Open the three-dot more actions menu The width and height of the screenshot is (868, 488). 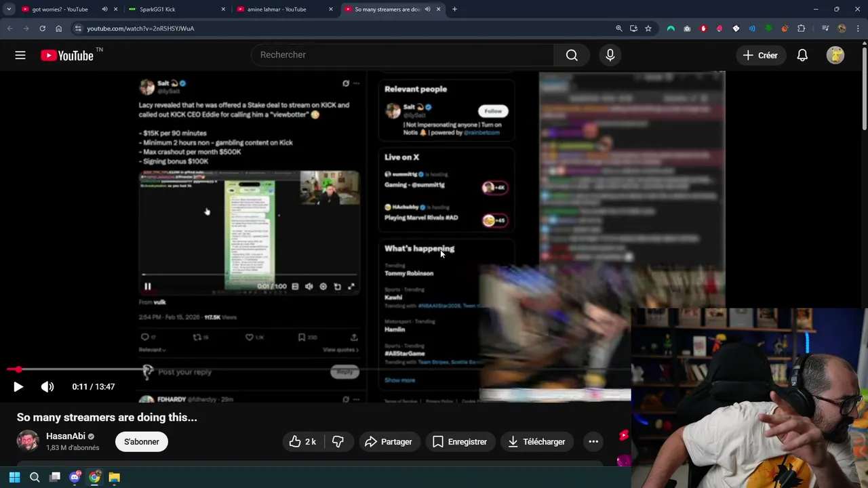(x=593, y=442)
